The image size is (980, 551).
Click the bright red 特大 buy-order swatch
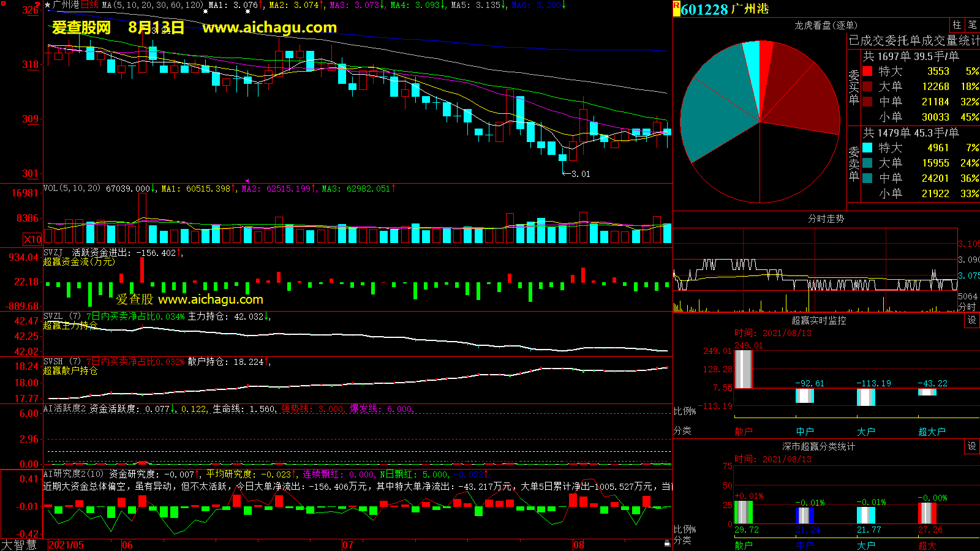pos(867,72)
